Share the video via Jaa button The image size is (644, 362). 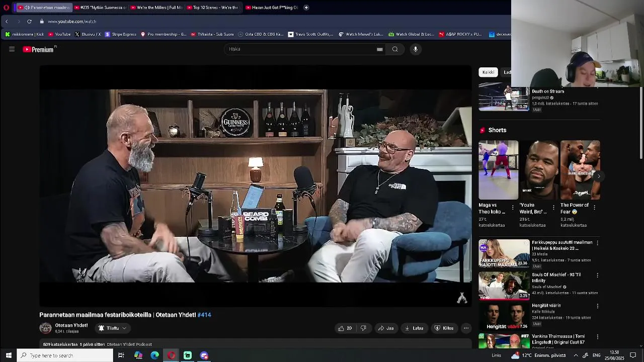[x=386, y=328]
